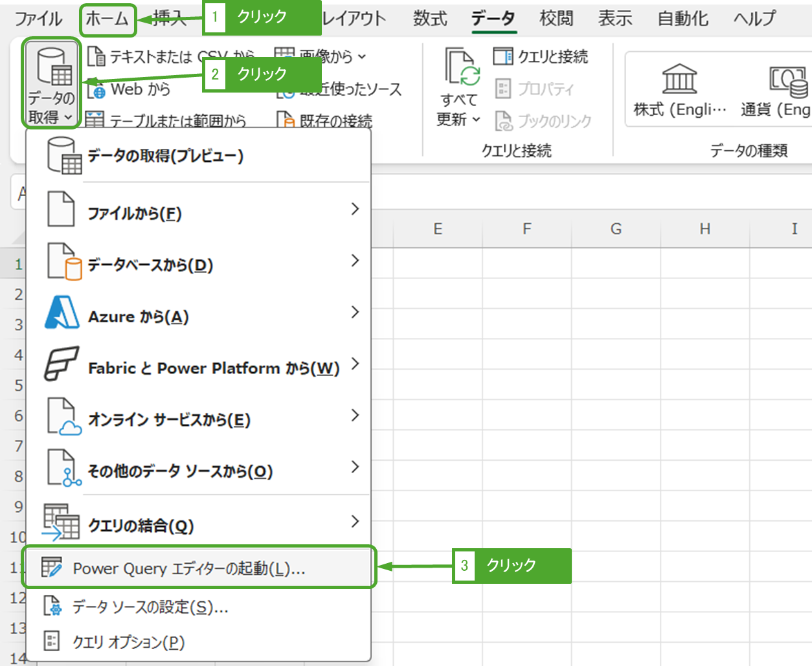Image resolution: width=812 pixels, height=666 pixels.
Task: Click the データの取得 (Get Data) icon
Action: 54,67
